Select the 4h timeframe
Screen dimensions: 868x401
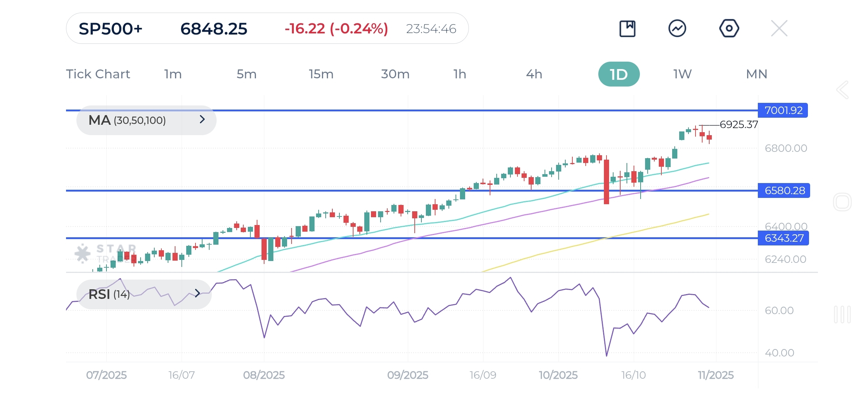click(x=534, y=74)
